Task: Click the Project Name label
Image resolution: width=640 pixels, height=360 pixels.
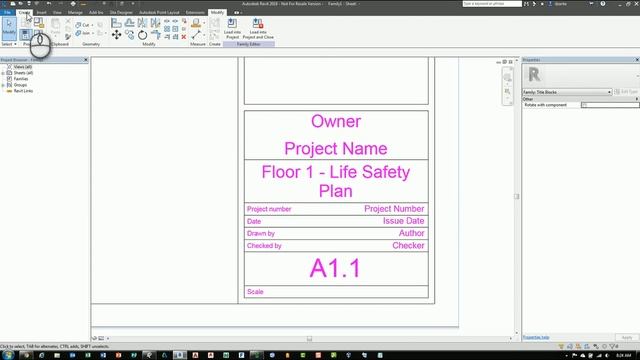Action: click(x=336, y=149)
